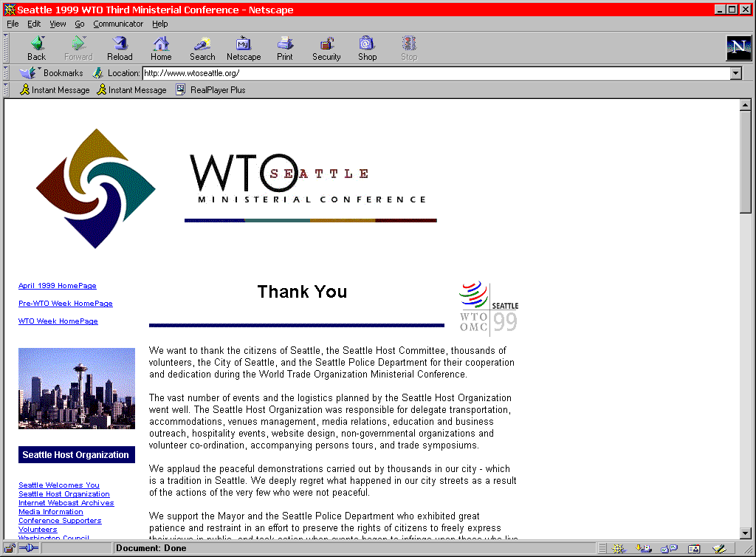Open the Volunteers link

(x=38, y=530)
